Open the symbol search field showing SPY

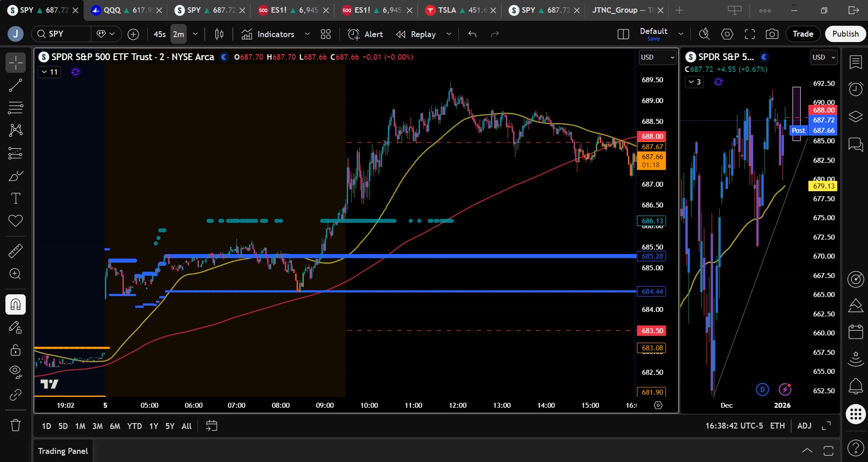click(x=61, y=34)
